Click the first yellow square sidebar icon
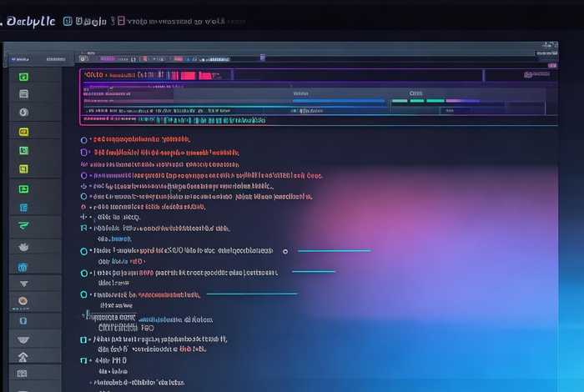 click(x=23, y=132)
